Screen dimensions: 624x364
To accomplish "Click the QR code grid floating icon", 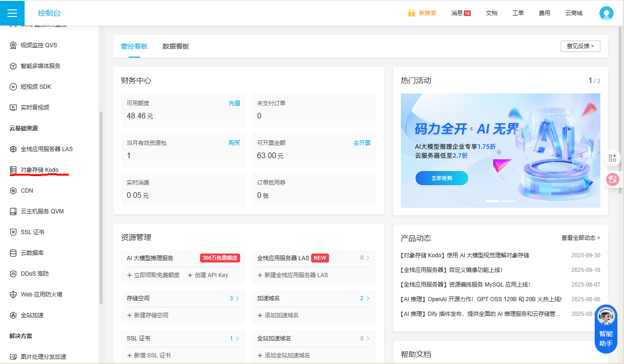I will coord(612,158).
